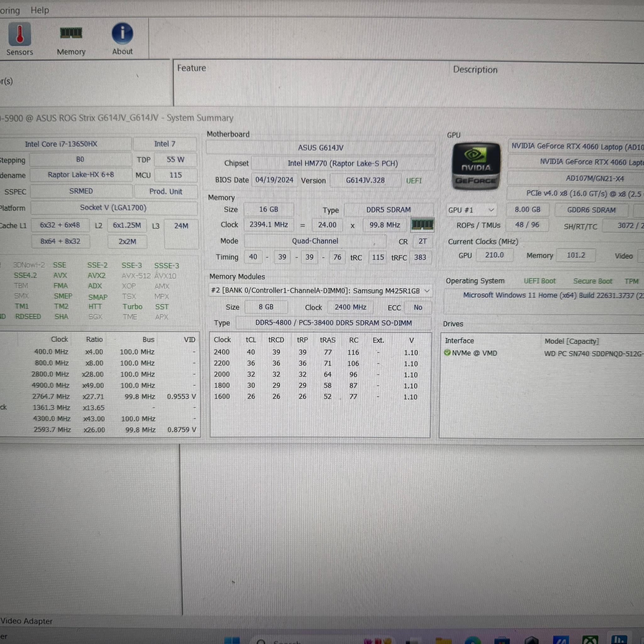
Task: Click the NVIDIA GeForce logo
Action: [x=476, y=166]
